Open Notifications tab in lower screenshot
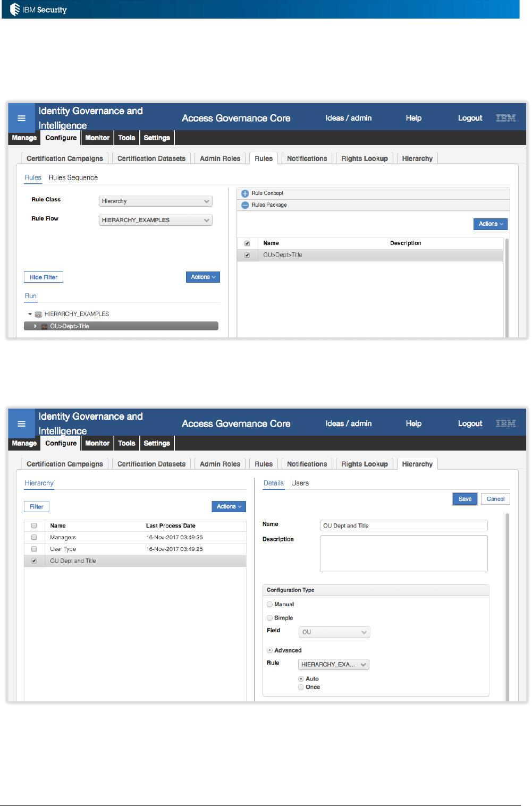The height and width of the screenshot is (806, 532). [x=307, y=464]
